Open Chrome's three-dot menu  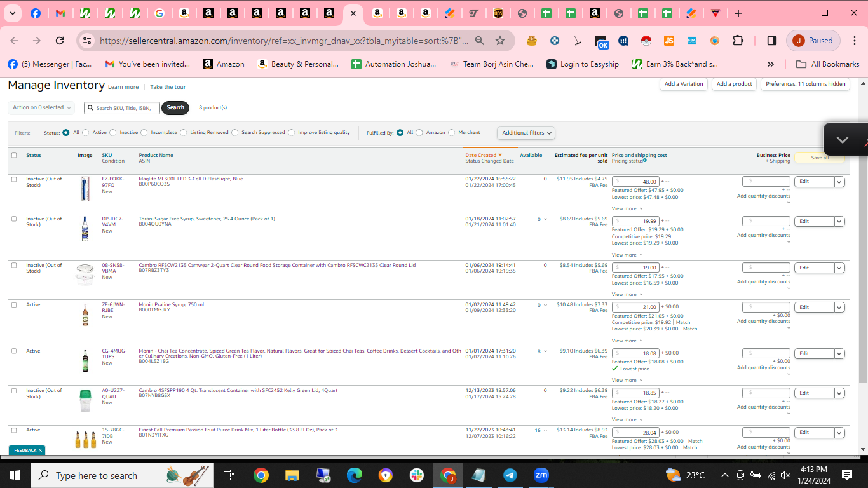(853, 41)
